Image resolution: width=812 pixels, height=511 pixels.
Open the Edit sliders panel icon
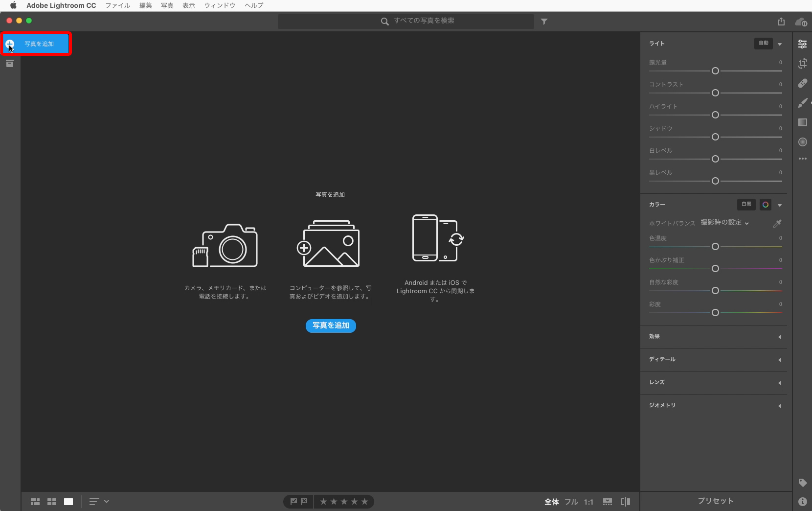point(803,44)
